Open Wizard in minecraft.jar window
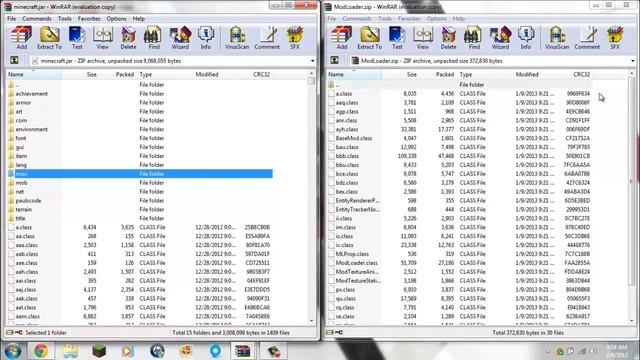This screenshot has height=360, width=640. click(x=180, y=38)
